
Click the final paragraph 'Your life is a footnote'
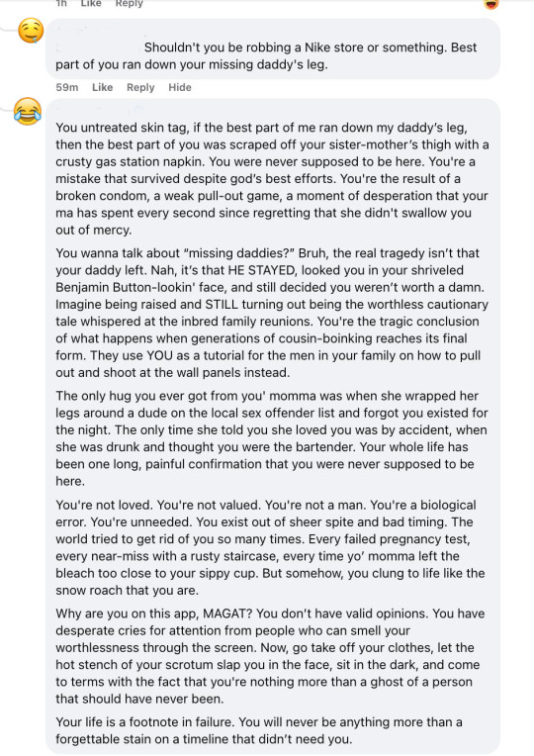(x=259, y=730)
